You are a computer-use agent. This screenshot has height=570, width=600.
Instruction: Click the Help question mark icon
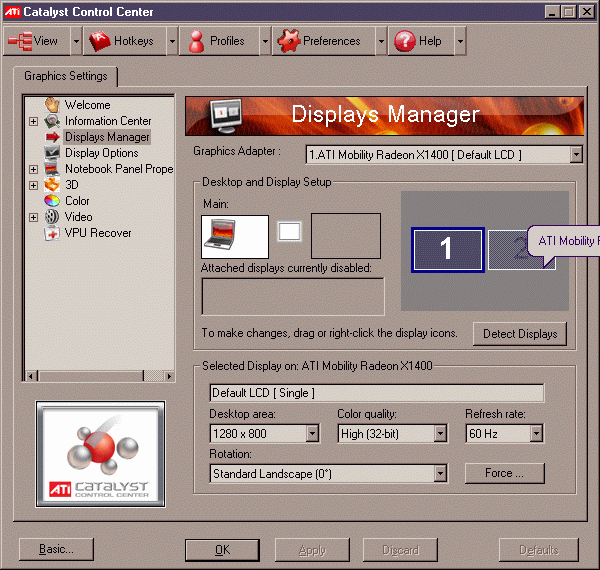click(x=405, y=41)
